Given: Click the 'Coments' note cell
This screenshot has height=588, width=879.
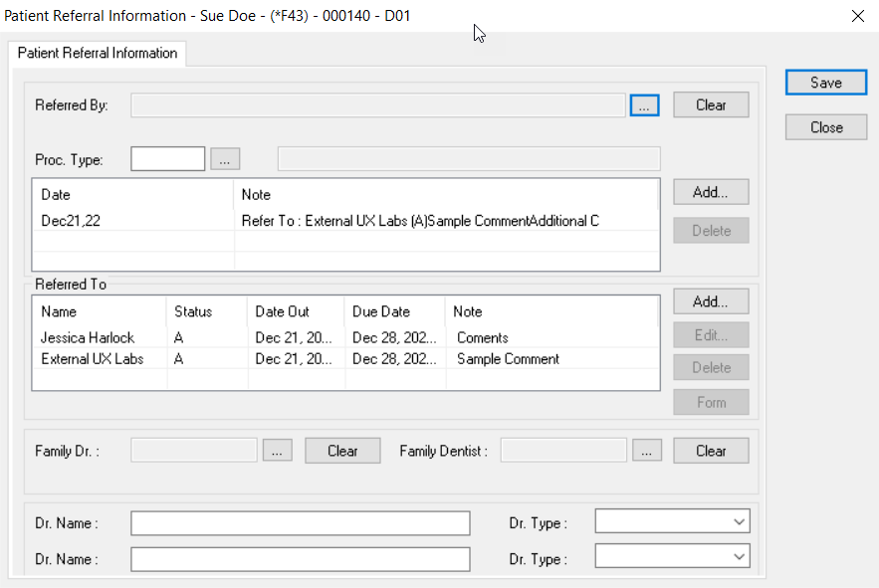Looking at the screenshot, I should [x=483, y=338].
